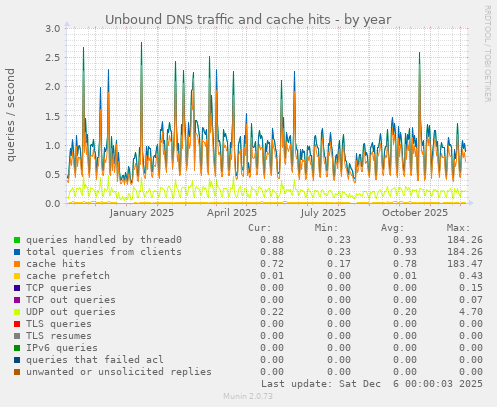Click the 0.5 y-axis tick label
Image resolution: width=497 pixels, height=407 pixels.
(x=53, y=175)
